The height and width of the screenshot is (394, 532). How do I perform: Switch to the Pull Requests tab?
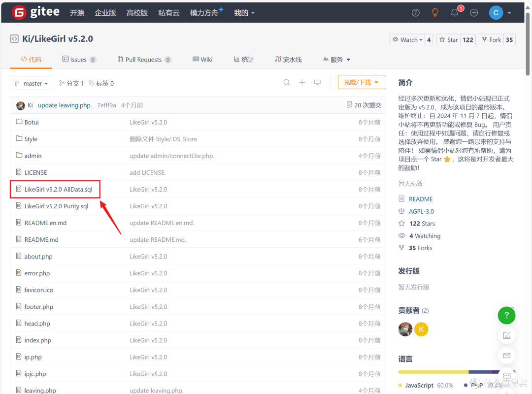point(144,60)
